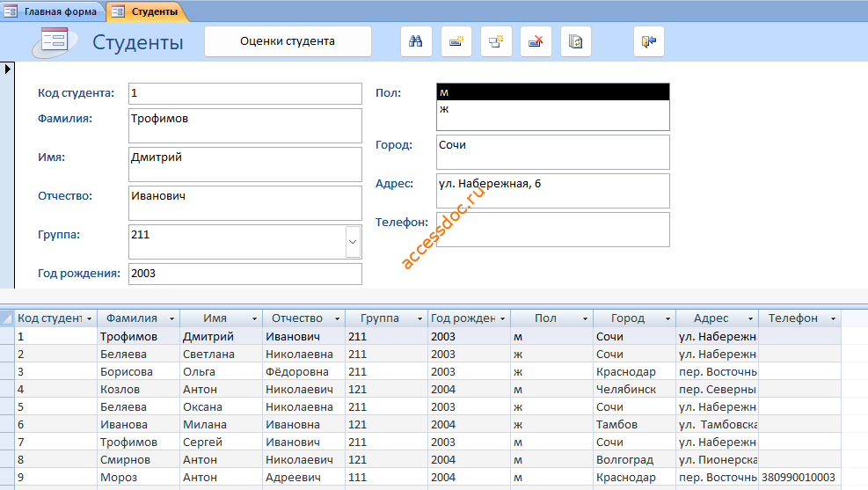
Task: Click cell 'Челябинск' in Город column
Action: [x=634, y=389]
